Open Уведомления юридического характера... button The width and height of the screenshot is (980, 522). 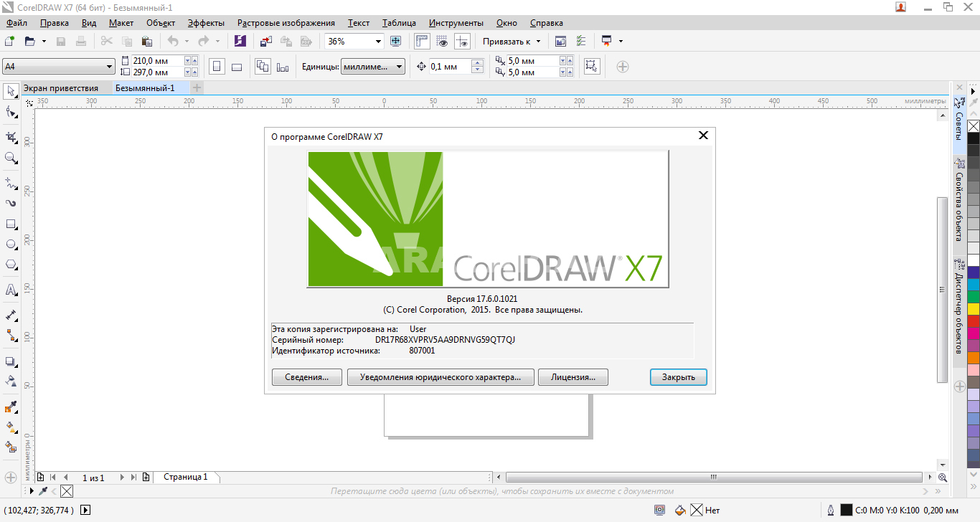tap(440, 377)
